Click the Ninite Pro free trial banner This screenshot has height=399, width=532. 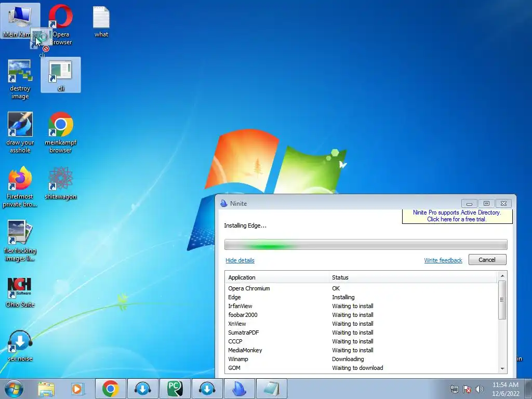(x=457, y=216)
